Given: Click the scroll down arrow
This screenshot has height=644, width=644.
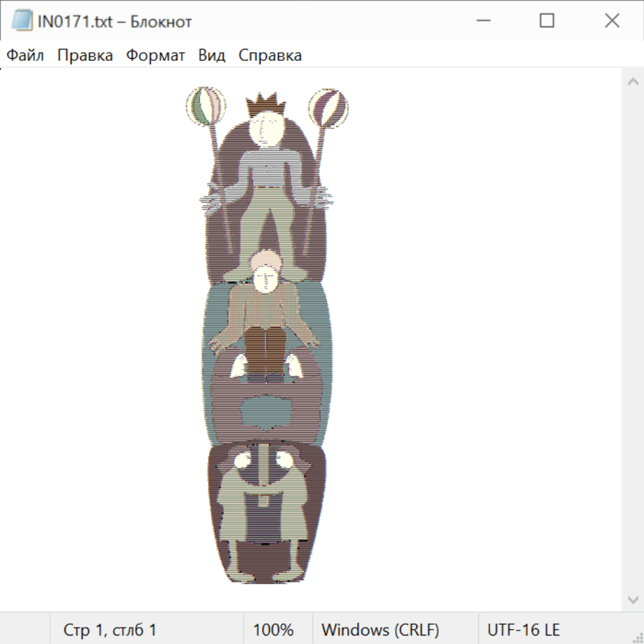Looking at the screenshot, I should tap(633, 599).
